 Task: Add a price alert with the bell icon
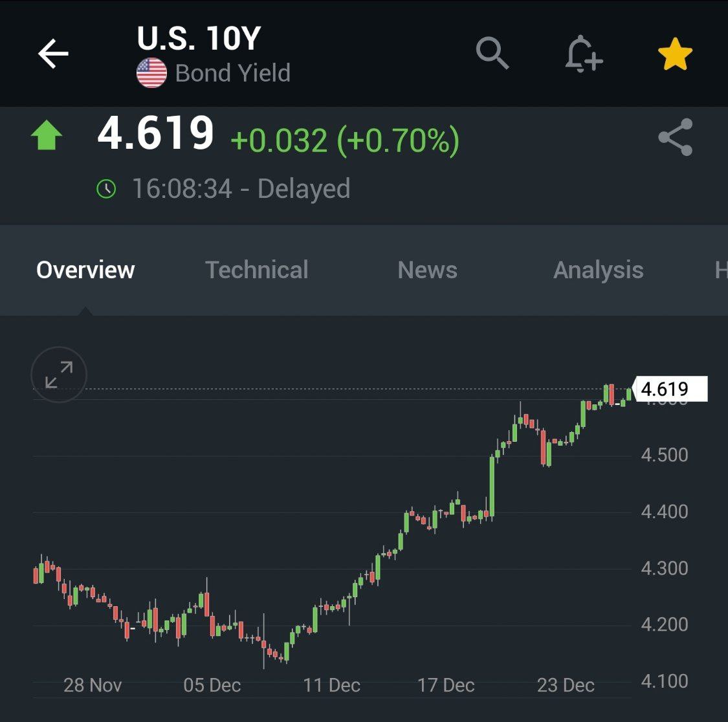click(x=582, y=54)
